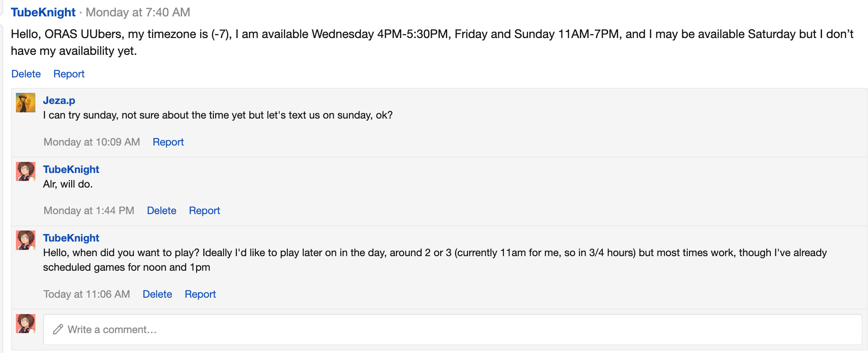The width and height of the screenshot is (868, 353).
Task: Delete the main availability post
Action: tap(26, 74)
